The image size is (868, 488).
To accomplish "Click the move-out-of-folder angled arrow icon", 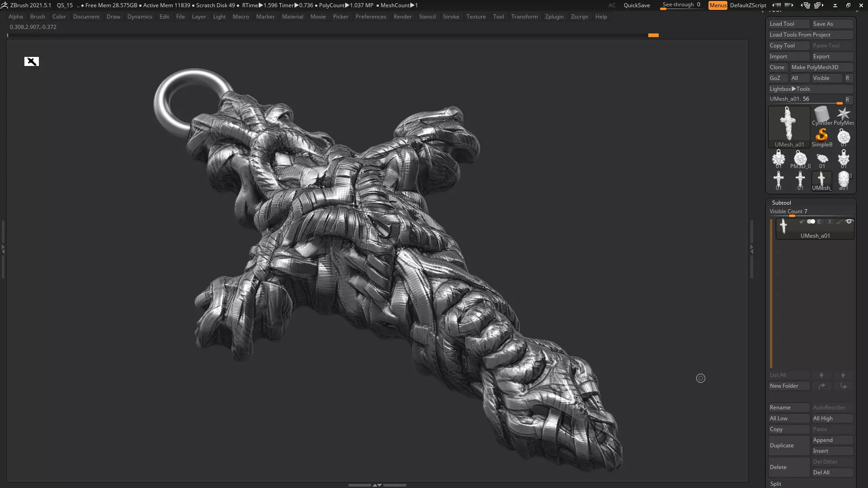I will (843, 386).
